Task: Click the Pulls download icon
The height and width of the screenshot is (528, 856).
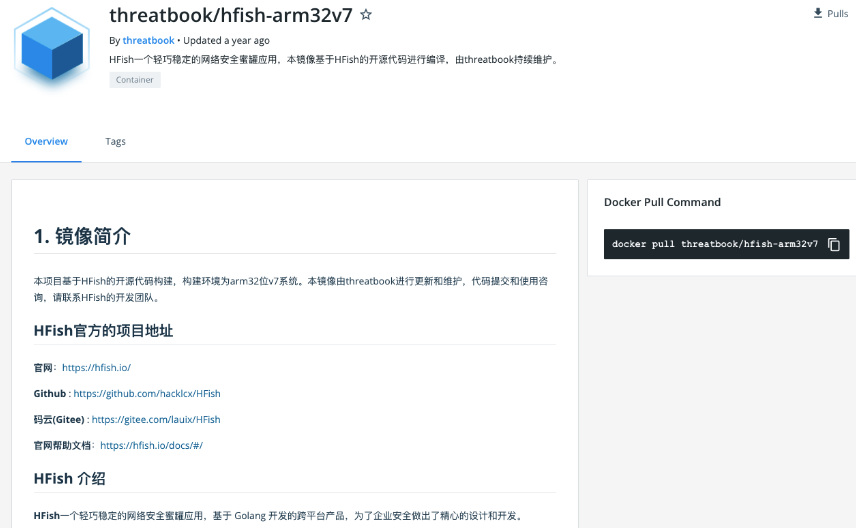Action: pyautogui.click(x=818, y=13)
